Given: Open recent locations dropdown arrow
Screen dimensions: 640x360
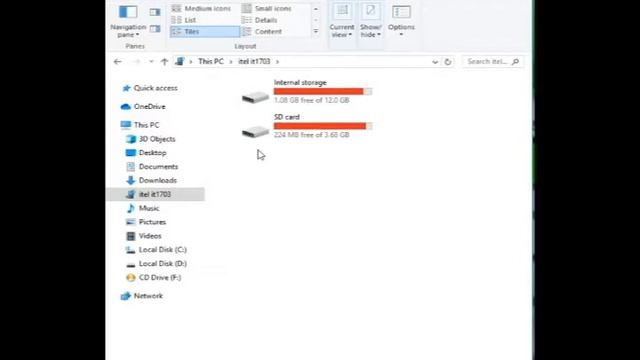Looking at the screenshot, I should pos(151,62).
